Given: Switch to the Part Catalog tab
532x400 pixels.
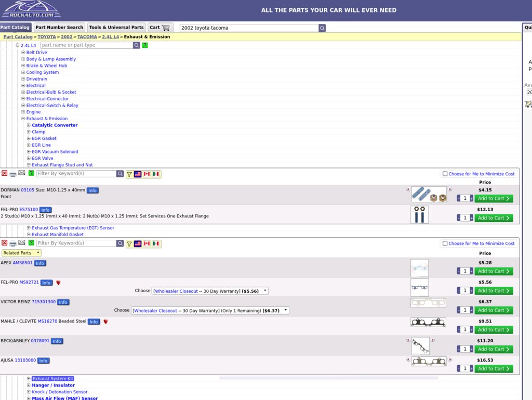Looking at the screenshot, I should (x=15, y=28).
